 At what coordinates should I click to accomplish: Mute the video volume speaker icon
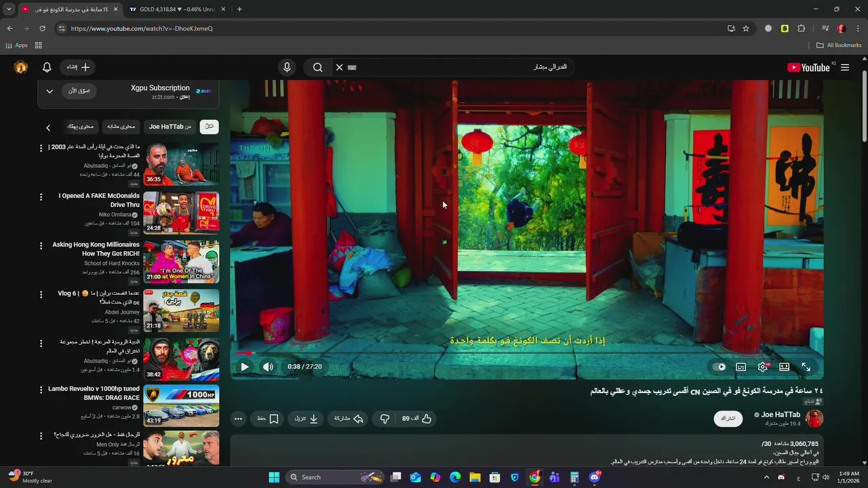click(x=269, y=367)
